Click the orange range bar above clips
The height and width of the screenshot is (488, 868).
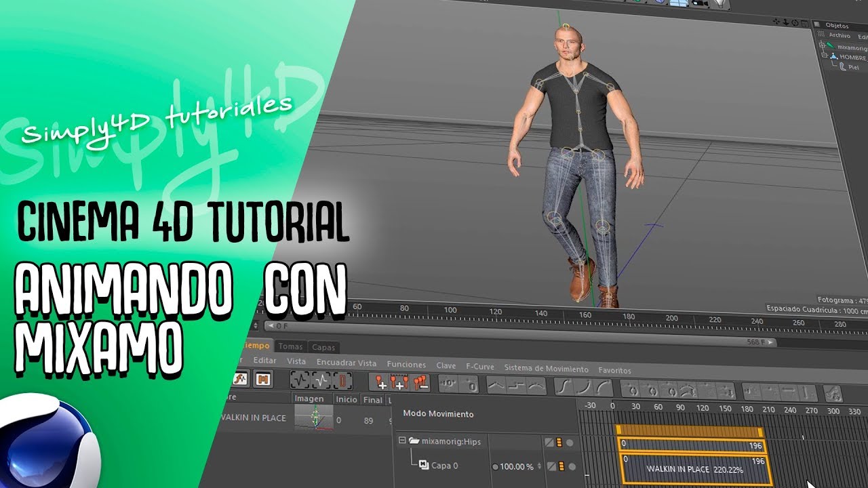(689, 431)
